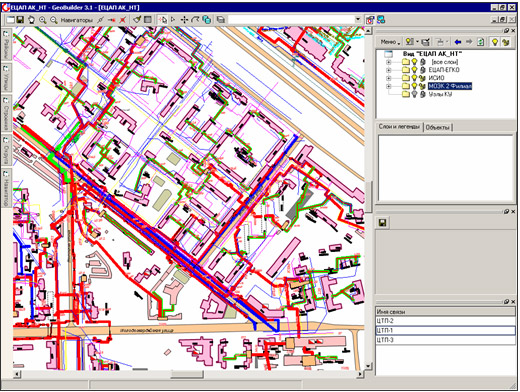Activate the zoom out magnifier tool
The image size is (520, 392).
tap(53, 20)
